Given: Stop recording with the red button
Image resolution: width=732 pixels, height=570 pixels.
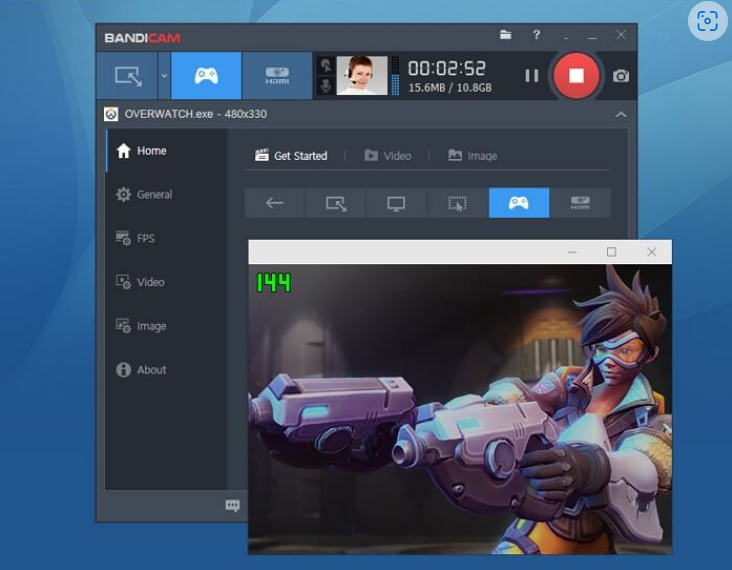Looking at the screenshot, I should (576, 76).
